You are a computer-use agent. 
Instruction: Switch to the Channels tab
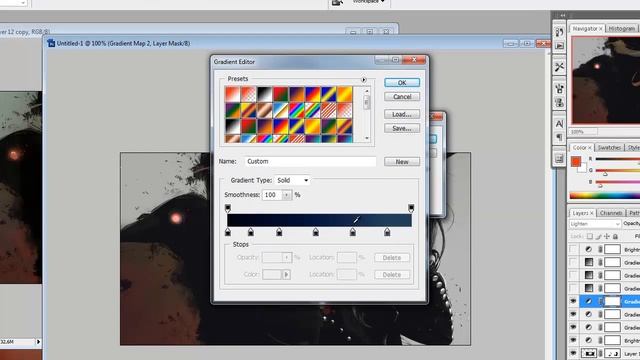pos(611,213)
